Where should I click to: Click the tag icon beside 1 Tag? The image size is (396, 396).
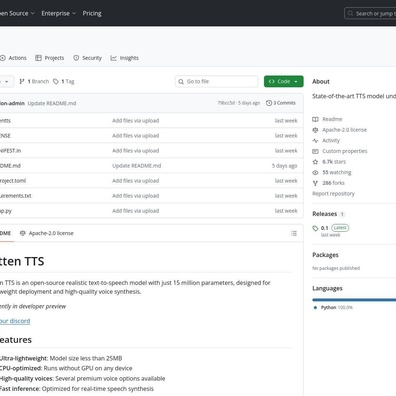(56, 81)
